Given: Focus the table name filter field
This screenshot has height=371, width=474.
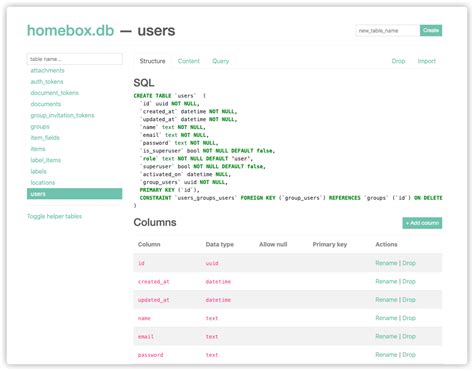Looking at the screenshot, I should pyautogui.click(x=75, y=59).
